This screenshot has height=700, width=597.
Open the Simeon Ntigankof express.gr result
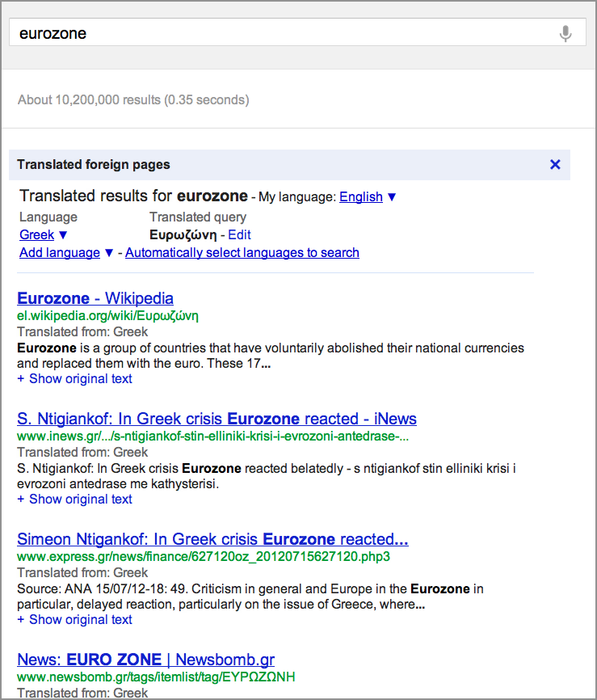coord(212,539)
